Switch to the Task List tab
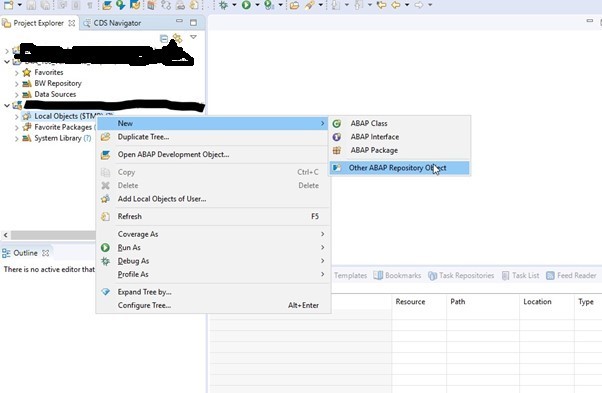The width and height of the screenshot is (602, 393). coord(521,276)
